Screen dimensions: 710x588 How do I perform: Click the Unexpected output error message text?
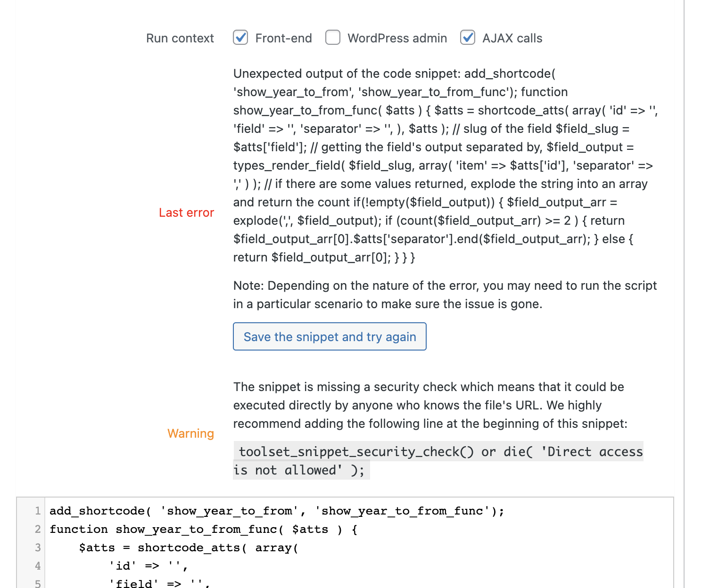[x=446, y=165]
